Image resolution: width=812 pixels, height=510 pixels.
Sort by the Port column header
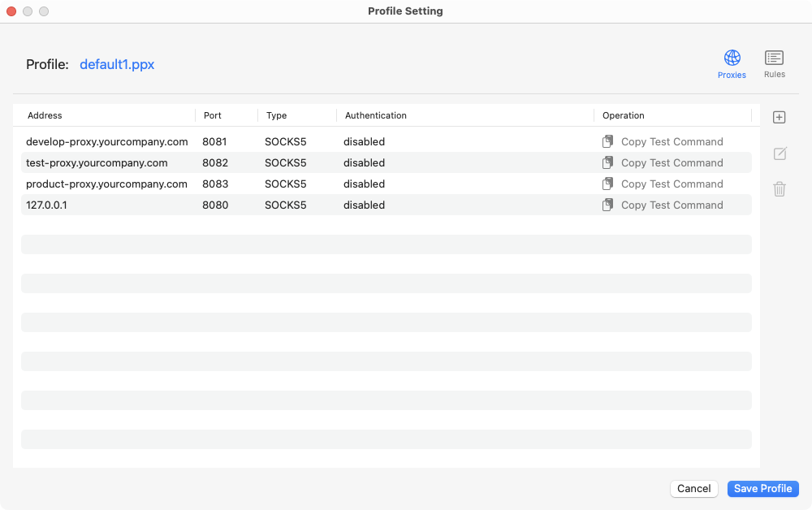click(x=212, y=115)
